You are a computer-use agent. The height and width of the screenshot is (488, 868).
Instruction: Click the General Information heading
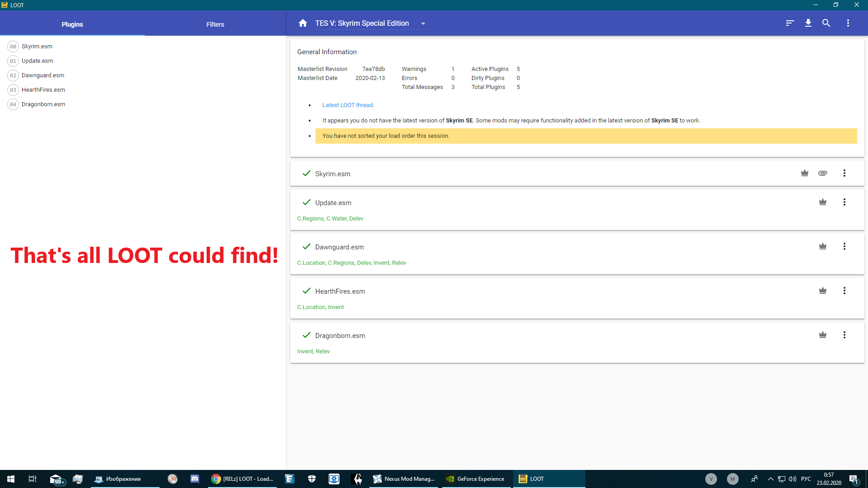tap(327, 52)
